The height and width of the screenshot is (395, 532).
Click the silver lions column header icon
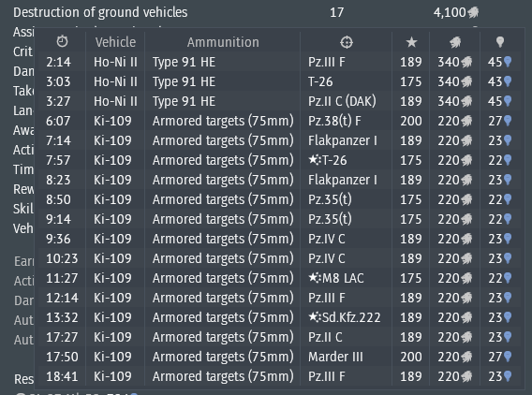pos(455,42)
